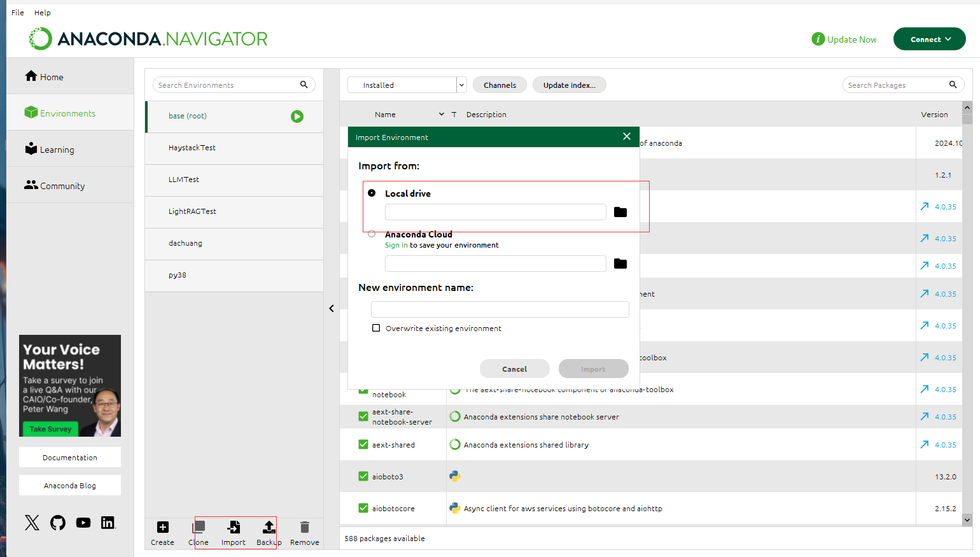Open the GitHub icon in sidebar
The image size is (980, 557).
click(58, 523)
